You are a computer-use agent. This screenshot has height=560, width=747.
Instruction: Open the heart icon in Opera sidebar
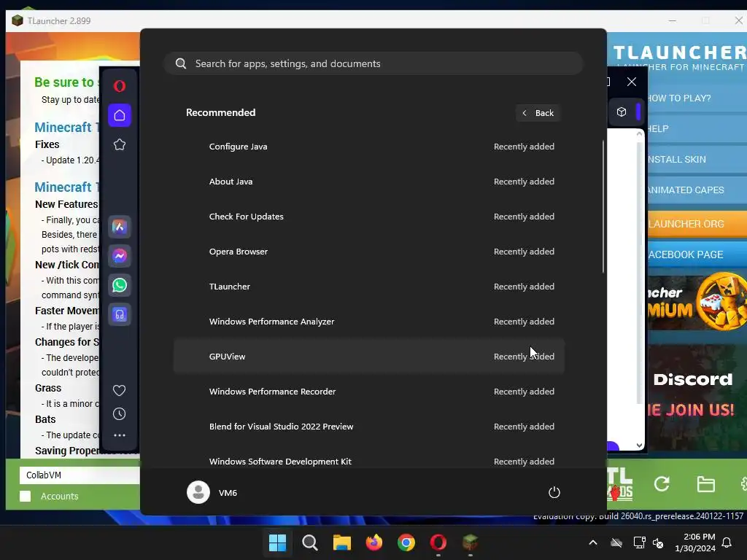tap(119, 391)
